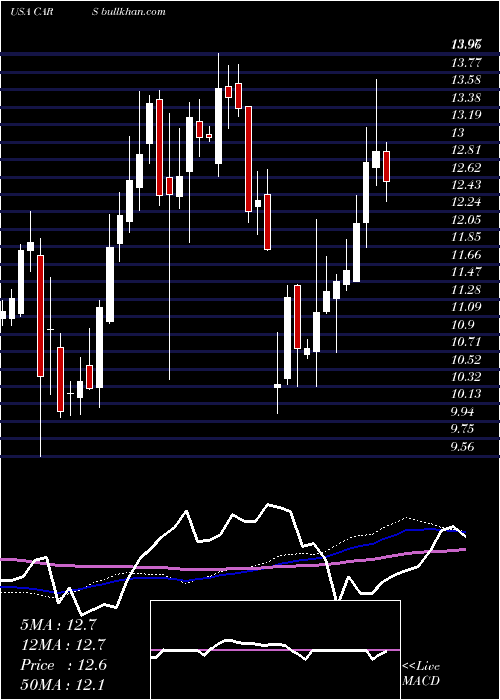Screen dimensions: 500x700
Task: Click the 11.47 price axis label
Action: tap(466, 272)
